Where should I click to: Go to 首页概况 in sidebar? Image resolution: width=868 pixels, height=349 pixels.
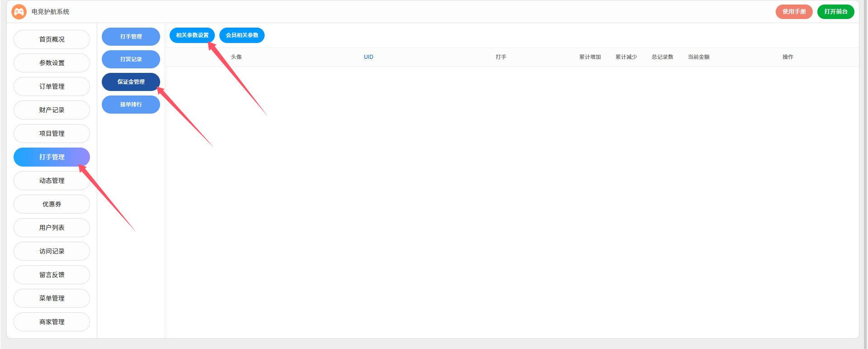(52, 39)
